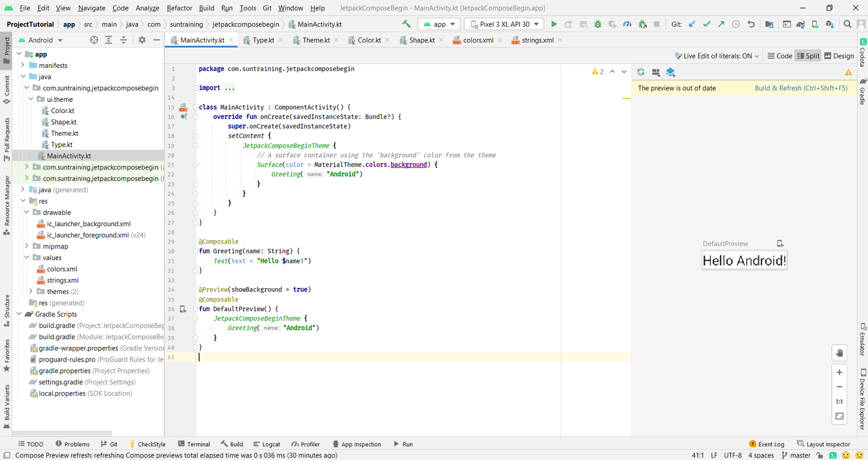Viewport: 868px width, 460px height.
Task: Open project panel settings gear
Action: pos(142,40)
